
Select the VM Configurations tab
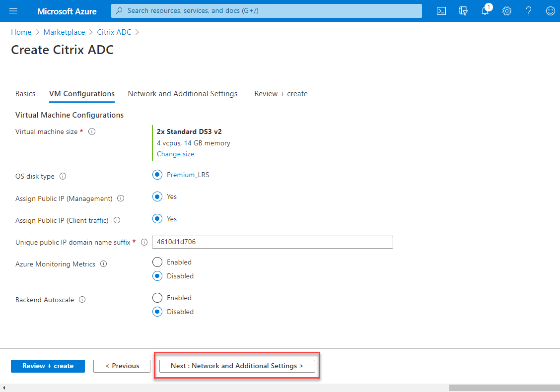tap(82, 94)
